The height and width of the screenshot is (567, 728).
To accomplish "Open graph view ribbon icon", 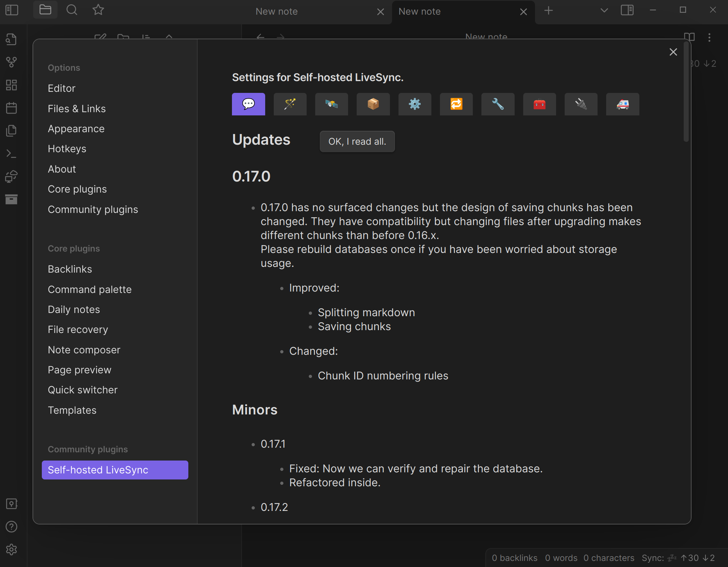I will click(11, 62).
